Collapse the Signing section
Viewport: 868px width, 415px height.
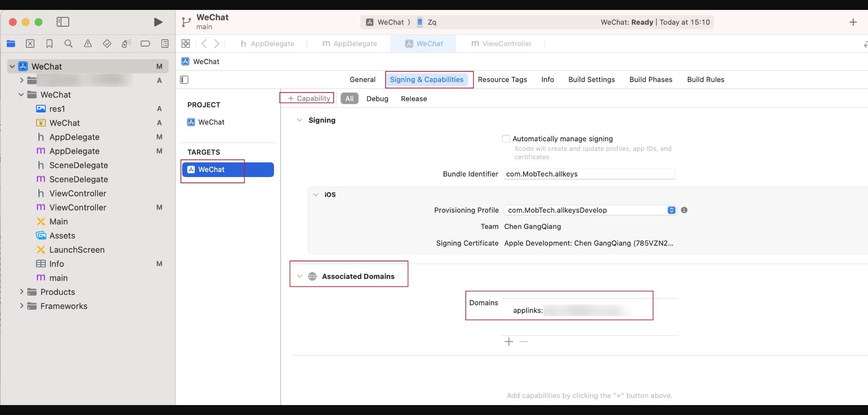pos(299,120)
